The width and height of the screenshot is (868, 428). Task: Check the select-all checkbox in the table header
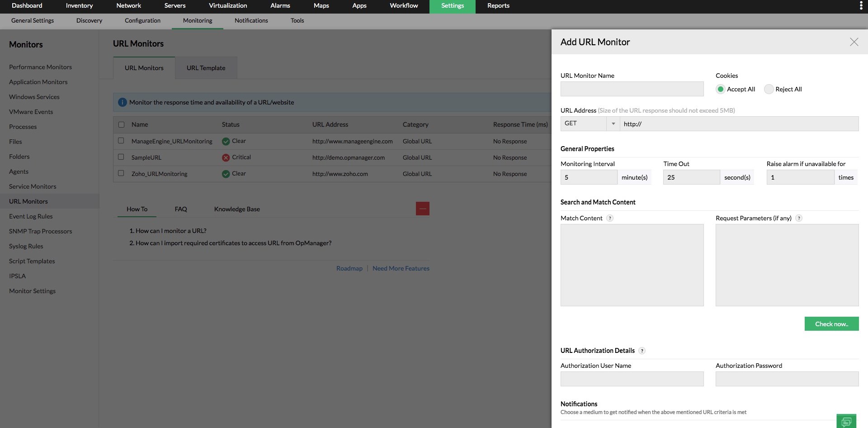tap(121, 124)
